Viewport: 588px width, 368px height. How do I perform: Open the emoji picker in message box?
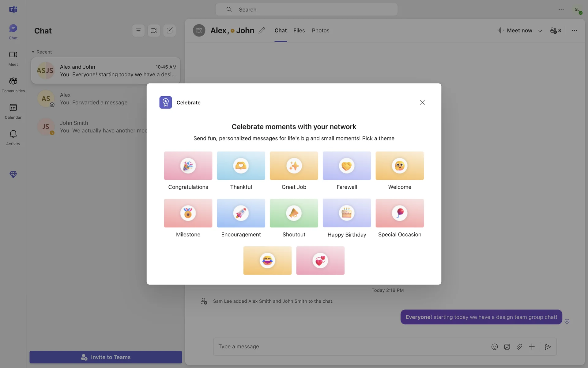point(494,347)
